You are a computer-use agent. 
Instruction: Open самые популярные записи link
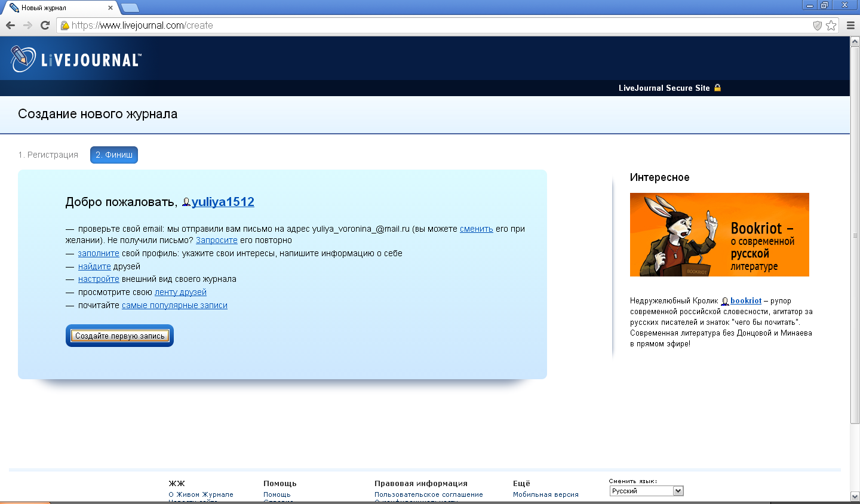(x=174, y=305)
